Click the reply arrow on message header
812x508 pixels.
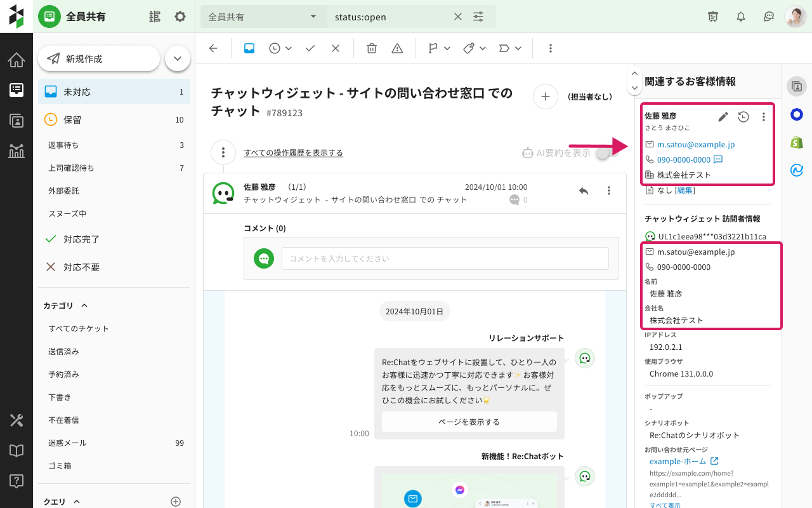tap(584, 190)
